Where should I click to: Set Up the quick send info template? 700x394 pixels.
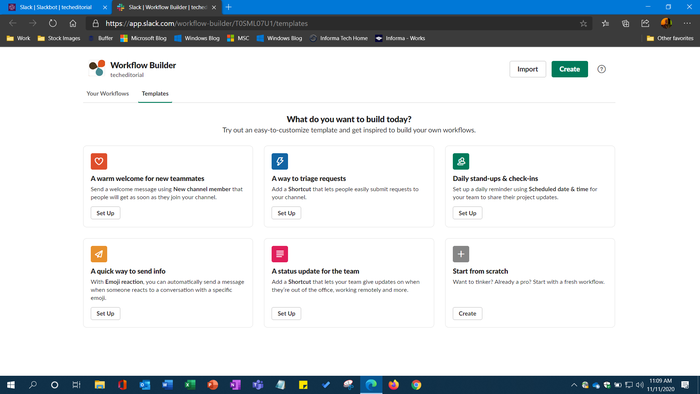105,313
